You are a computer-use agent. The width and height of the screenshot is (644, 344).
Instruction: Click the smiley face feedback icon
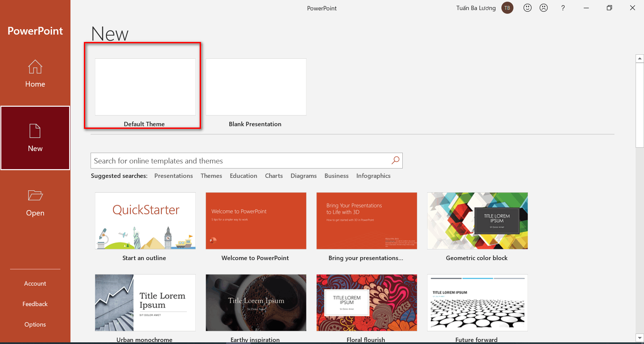528,8
